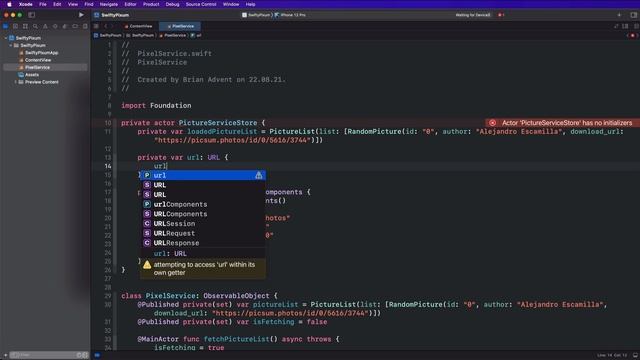Viewport: 640px width, 360px height.
Task: Click 'fetchPictureList' function name
Action: pyautogui.click(x=236, y=339)
